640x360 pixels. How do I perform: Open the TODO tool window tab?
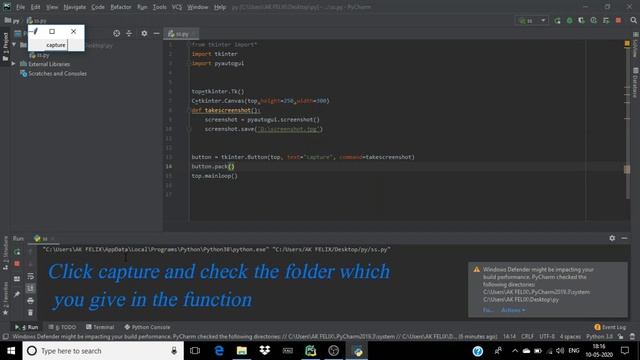click(x=62, y=327)
